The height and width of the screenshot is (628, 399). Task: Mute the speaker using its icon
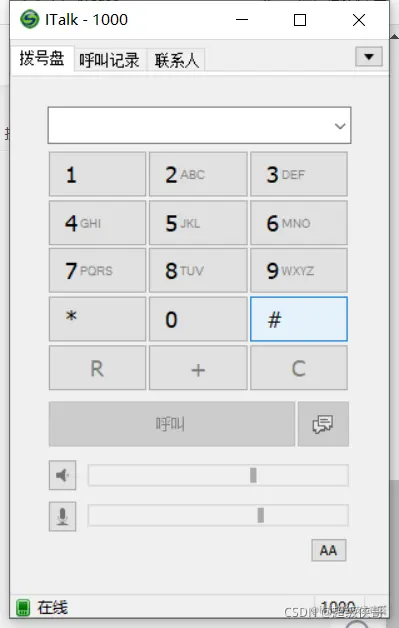pyautogui.click(x=62, y=475)
